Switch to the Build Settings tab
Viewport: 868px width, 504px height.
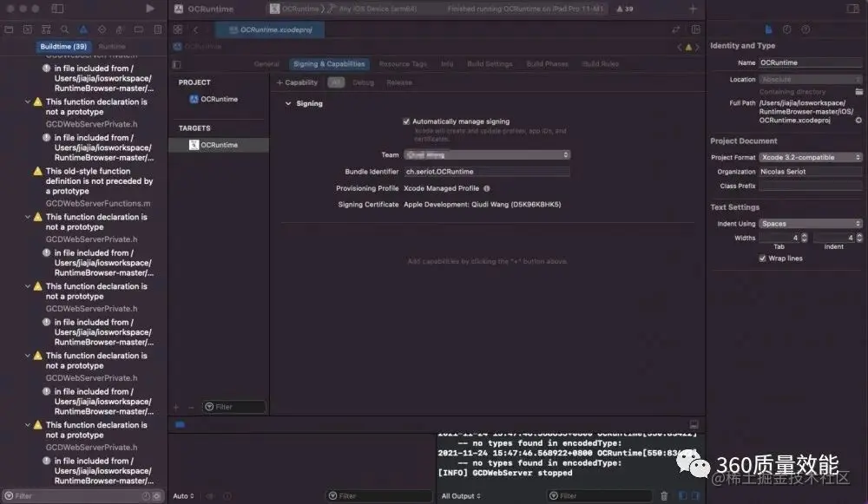point(490,64)
